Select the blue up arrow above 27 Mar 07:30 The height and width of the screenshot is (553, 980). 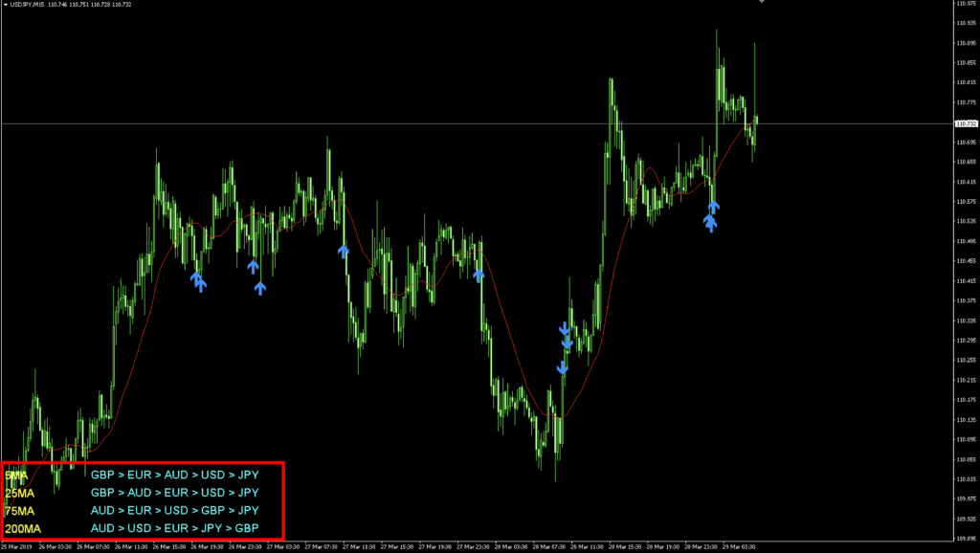pyautogui.click(x=344, y=251)
